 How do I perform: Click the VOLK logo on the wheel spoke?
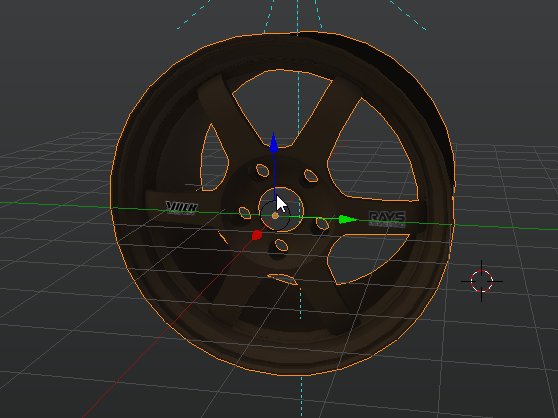click(x=182, y=207)
